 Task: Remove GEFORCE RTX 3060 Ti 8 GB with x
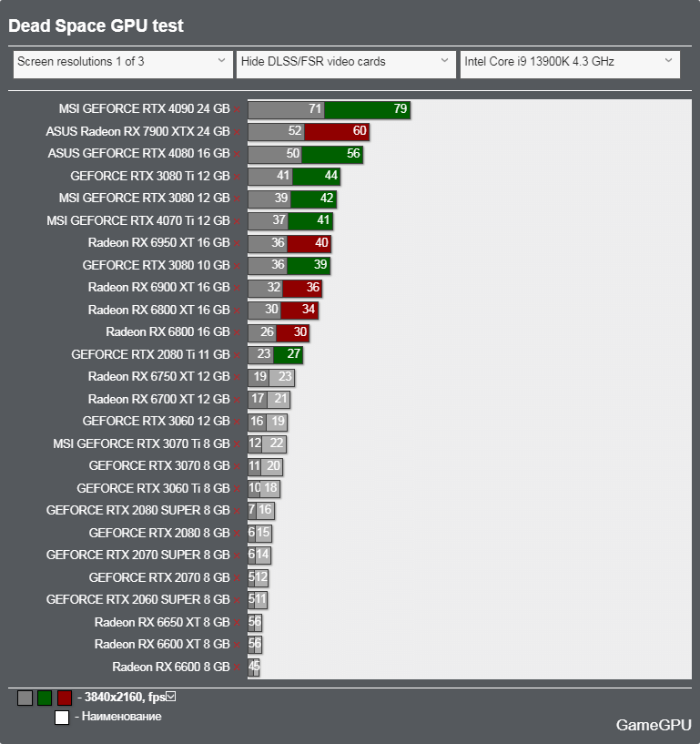coord(237,489)
